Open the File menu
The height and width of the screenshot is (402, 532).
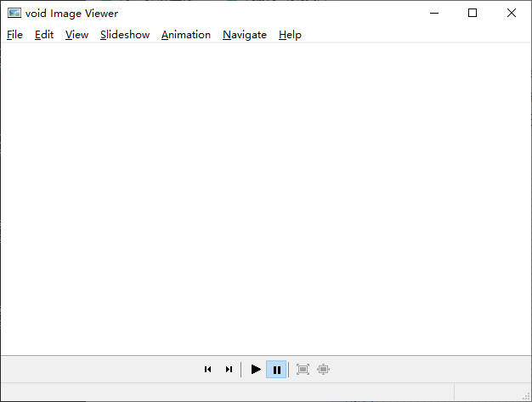14,35
